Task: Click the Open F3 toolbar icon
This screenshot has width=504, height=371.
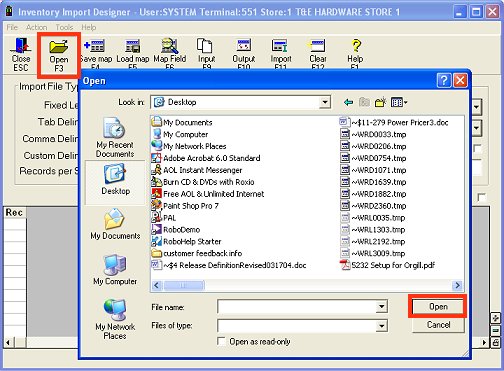Action: (59, 55)
